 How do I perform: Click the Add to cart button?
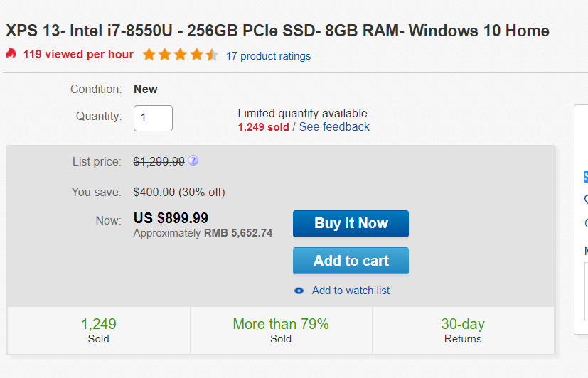(x=351, y=261)
